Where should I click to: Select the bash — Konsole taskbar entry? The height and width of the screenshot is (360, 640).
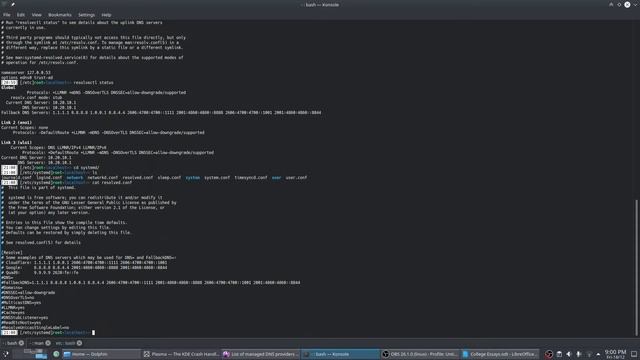click(x=340, y=354)
